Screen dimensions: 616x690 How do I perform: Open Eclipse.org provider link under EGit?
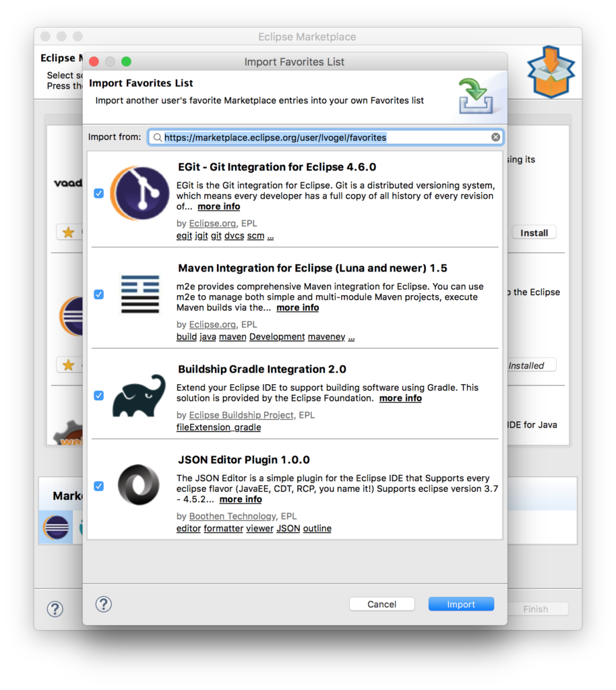pos(212,224)
